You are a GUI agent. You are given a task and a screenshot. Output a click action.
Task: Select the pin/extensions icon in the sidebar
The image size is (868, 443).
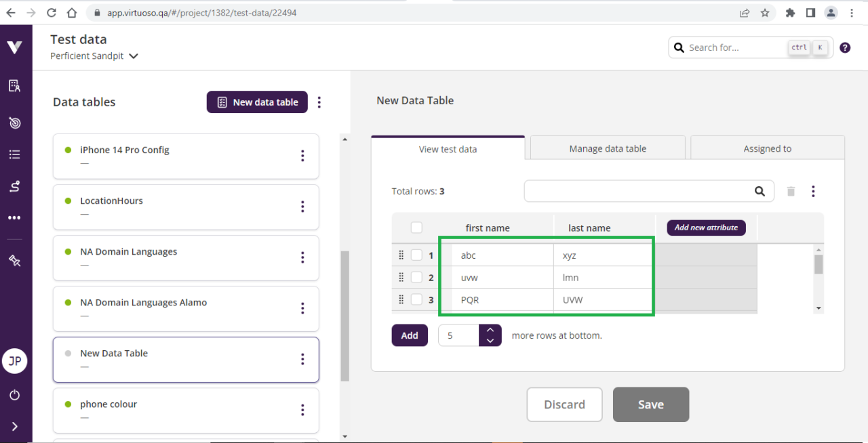pos(15,259)
